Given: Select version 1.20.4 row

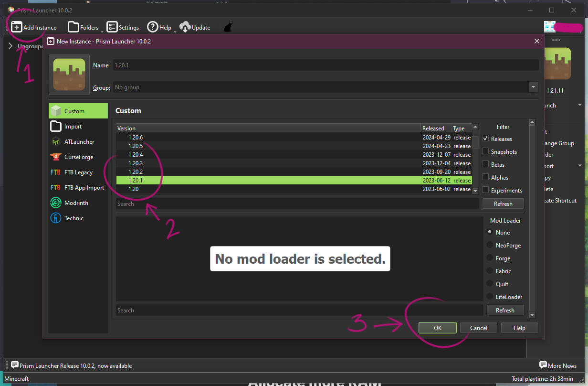Looking at the screenshot, I should click(x=294, y=155).
